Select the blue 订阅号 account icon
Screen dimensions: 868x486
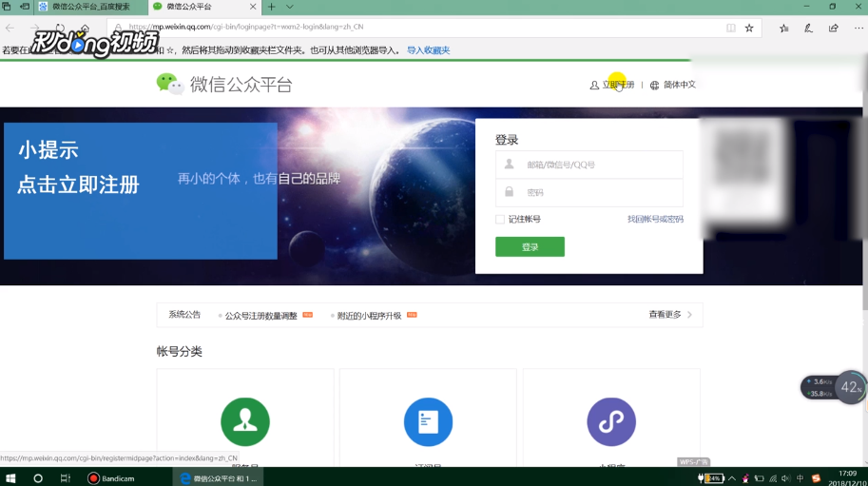428,421
